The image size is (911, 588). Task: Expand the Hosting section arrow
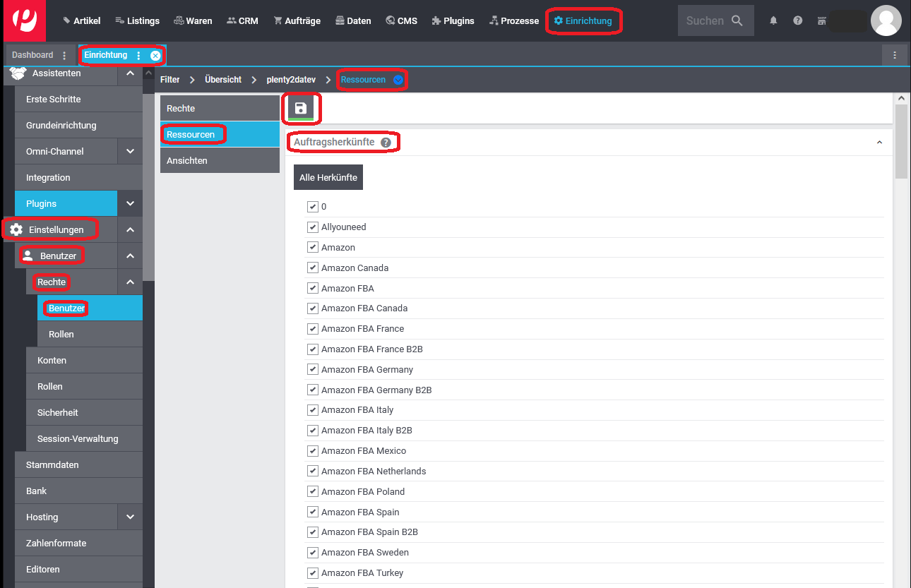click(130, 517)
